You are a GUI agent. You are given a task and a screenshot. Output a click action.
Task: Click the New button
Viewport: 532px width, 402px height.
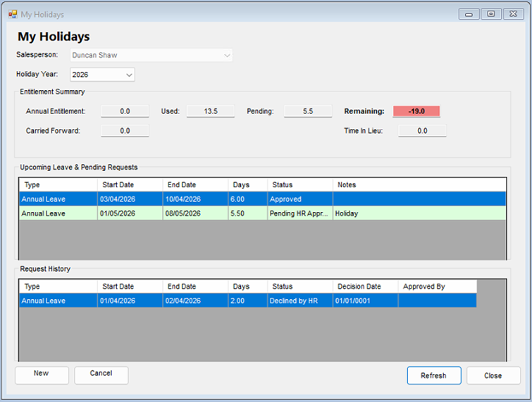tap(42, 375)
